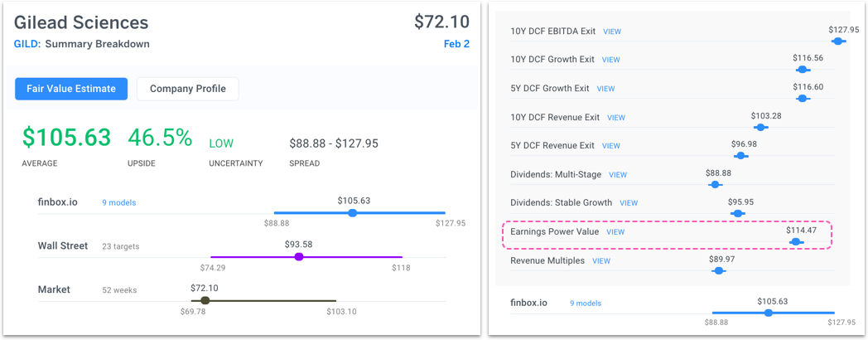Click the Gilead Sciences company title

point(81,22)
